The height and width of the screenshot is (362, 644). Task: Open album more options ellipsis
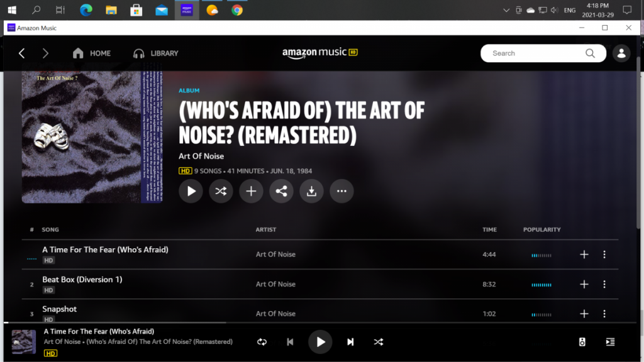[341, 191]
